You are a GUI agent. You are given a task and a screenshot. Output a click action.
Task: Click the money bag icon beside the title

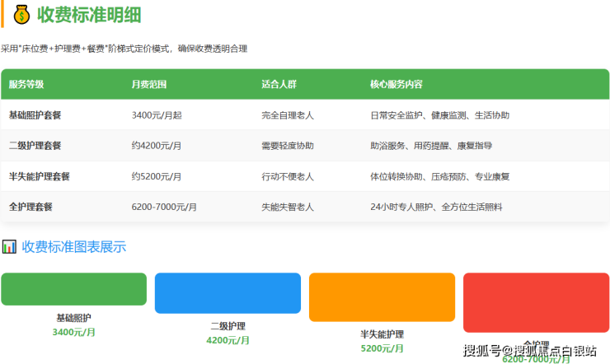tap(21, 15)
